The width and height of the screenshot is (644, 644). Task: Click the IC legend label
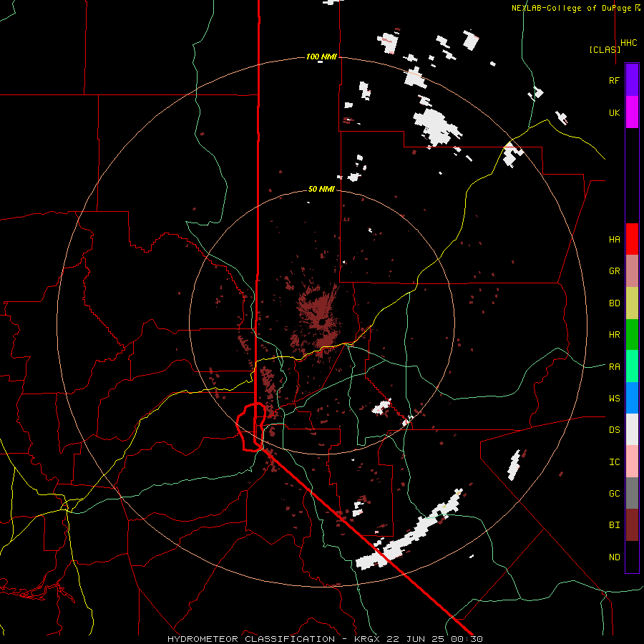pos(614,462)
